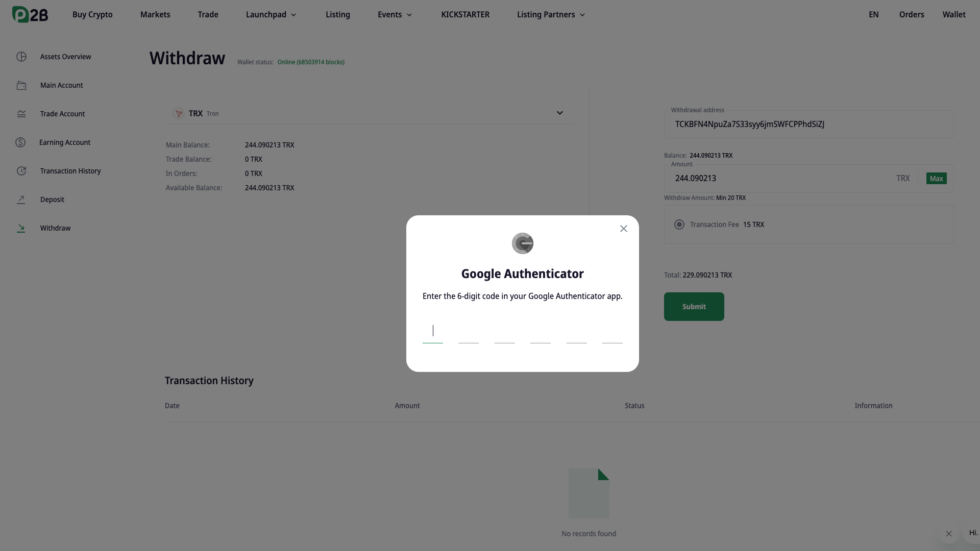Click the Status column header
The width and height of the screenshot is (980, 551).
[634, 406]
